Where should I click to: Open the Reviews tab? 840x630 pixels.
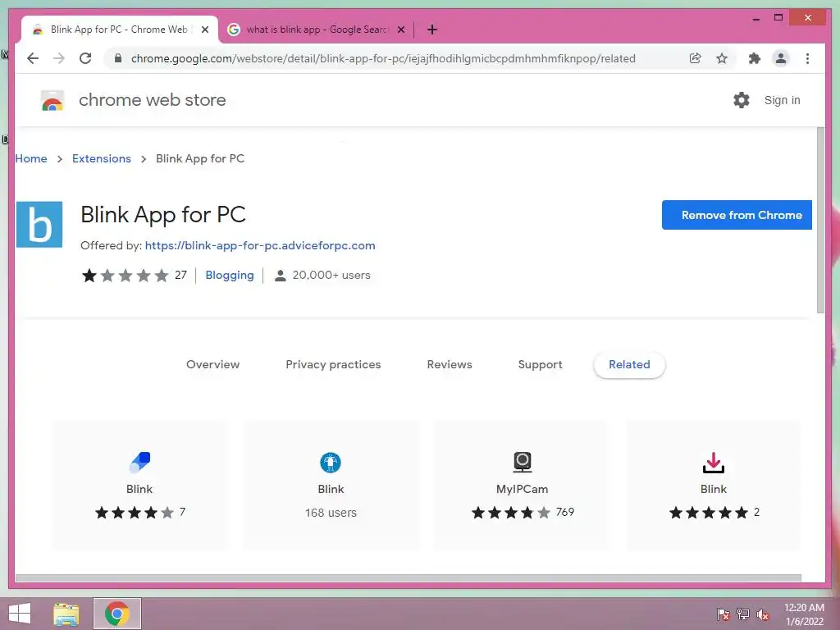coord(450,365)
